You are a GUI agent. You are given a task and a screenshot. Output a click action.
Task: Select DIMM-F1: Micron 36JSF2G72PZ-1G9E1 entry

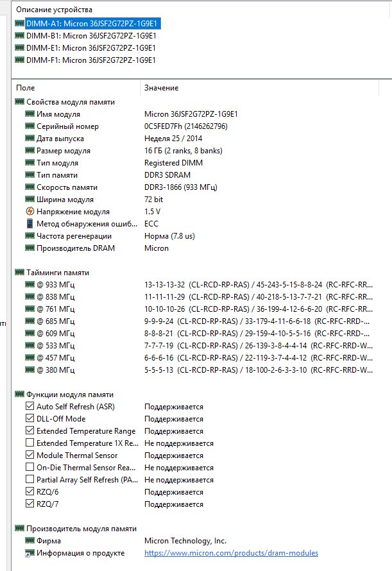tap(91, 60)
